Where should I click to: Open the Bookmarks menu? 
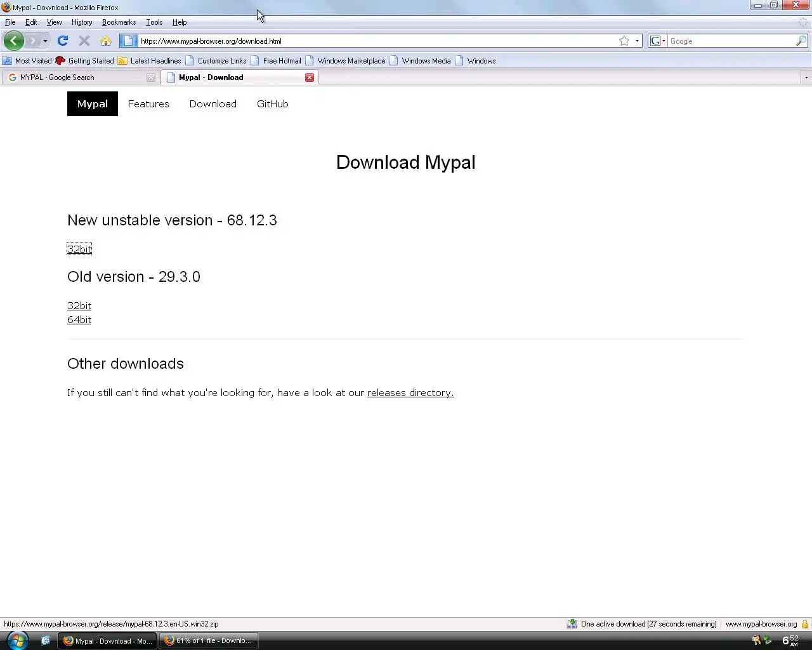(119, 22)
